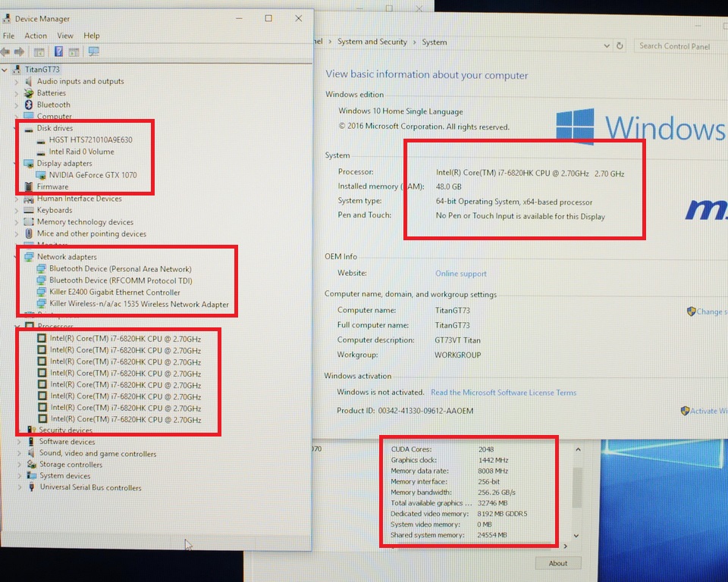Click the NVIDIA GeForce GTX 1070 adapter icon

41,175
